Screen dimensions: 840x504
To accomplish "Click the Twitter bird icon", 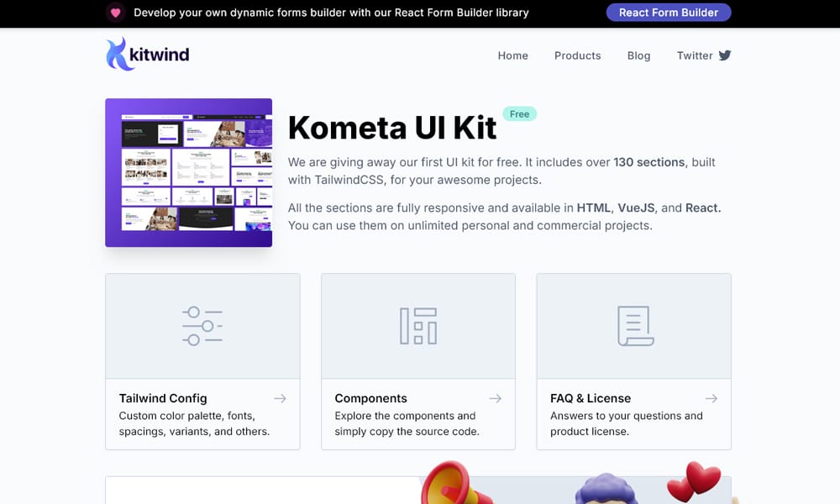I will pos(725,55).
